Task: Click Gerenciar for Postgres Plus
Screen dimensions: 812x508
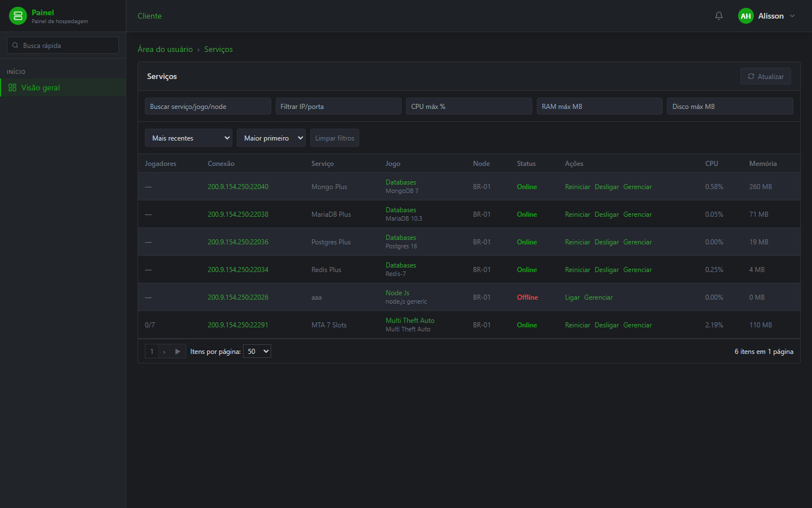Action: tap(637, 242)
